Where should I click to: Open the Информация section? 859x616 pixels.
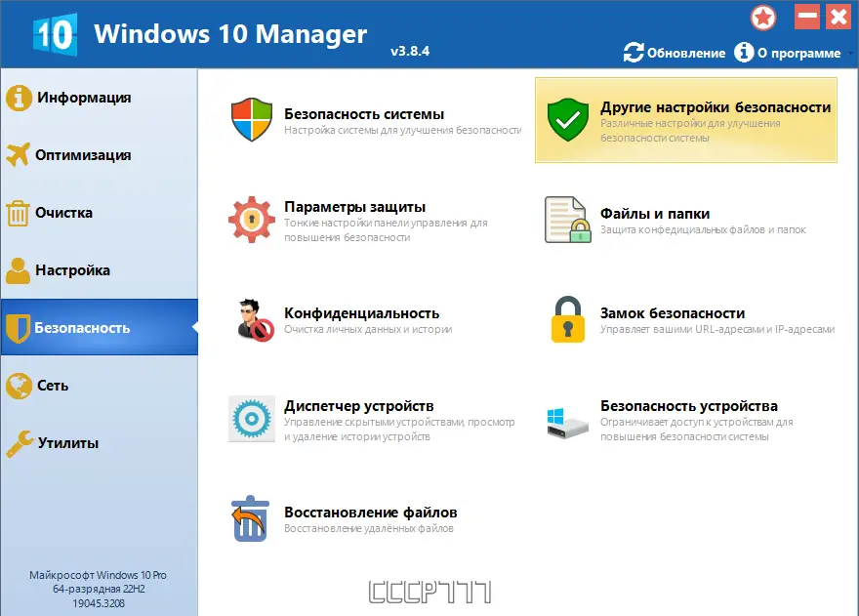[99, 98]
